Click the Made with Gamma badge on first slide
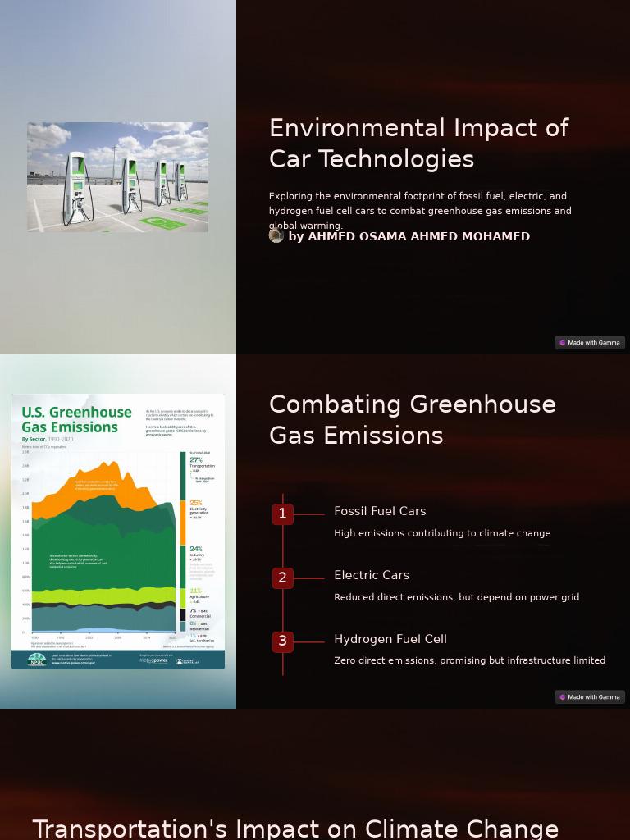The height and width of the screenshot is (840, 630). [x=590, y=342]
